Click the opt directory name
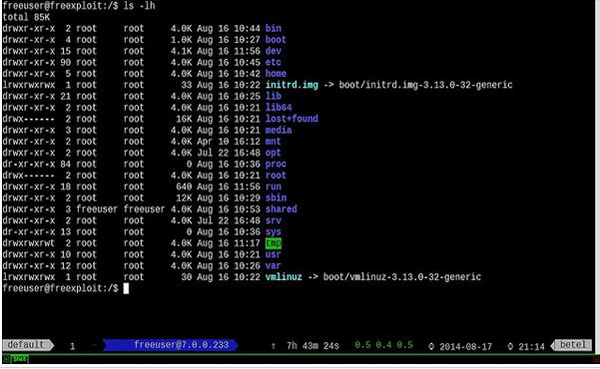Image resolution: width=600 pixels, height=369 pixels. point(273,153)
